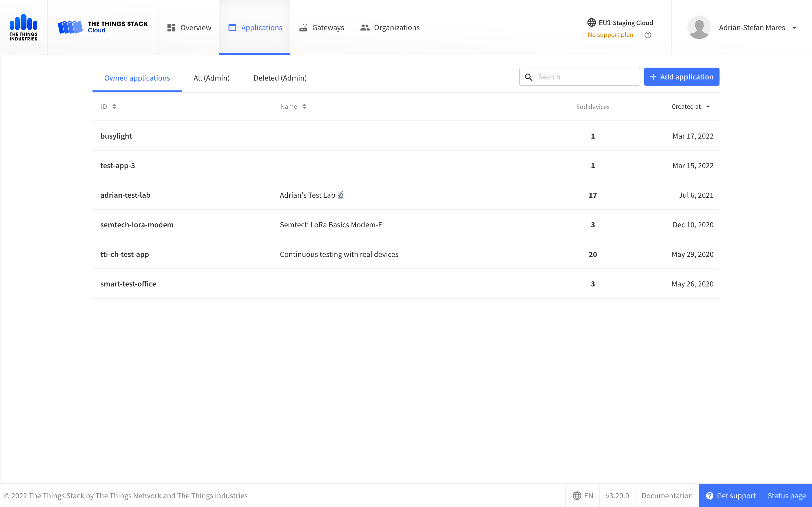This screenshot has height=507, width=812.
Task: Click the profile avatar picture
Action: [699, 27]
